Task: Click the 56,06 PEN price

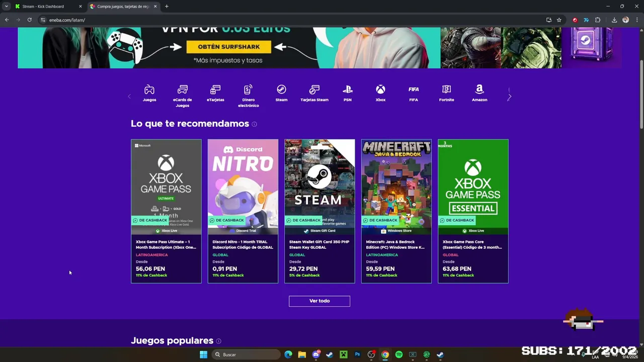Action: [150, 269]
